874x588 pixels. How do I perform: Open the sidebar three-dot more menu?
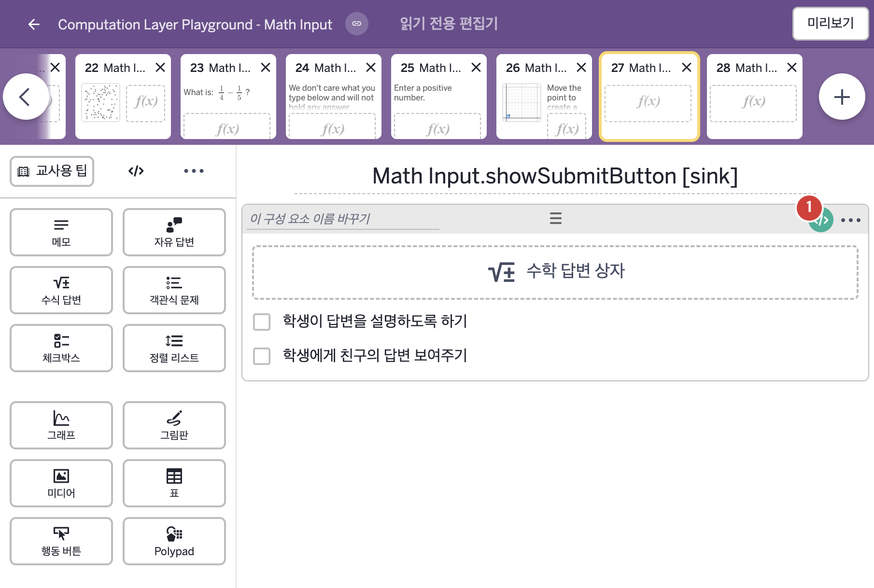[x=194, y=171]
